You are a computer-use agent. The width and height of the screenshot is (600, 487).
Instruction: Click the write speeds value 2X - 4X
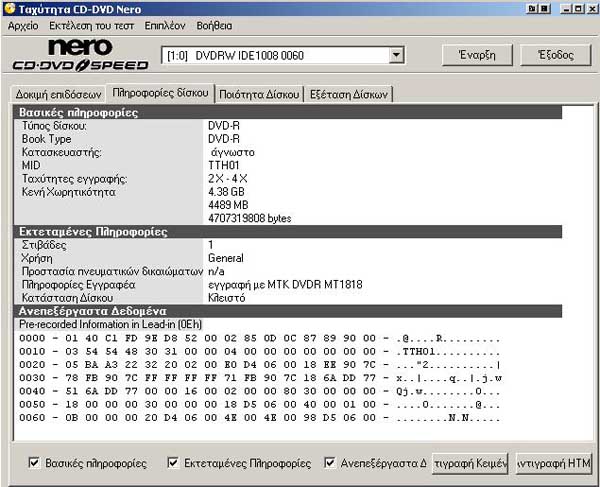pyautogui.click(x=228, y=179)
